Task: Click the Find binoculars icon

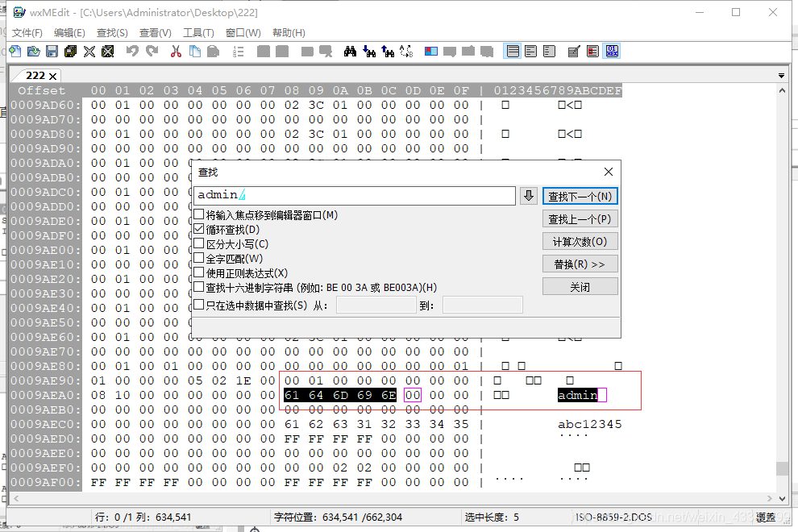Action: (x=350, y=52)
